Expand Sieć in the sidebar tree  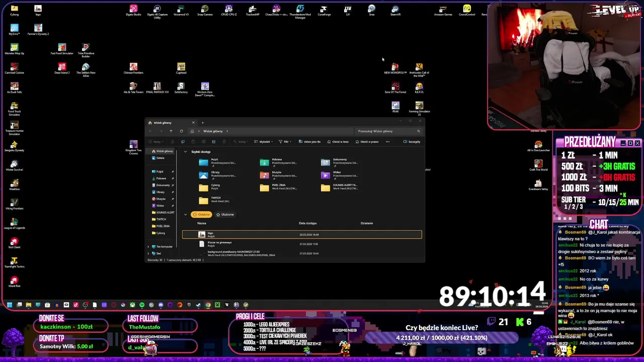tap(148, 253)
